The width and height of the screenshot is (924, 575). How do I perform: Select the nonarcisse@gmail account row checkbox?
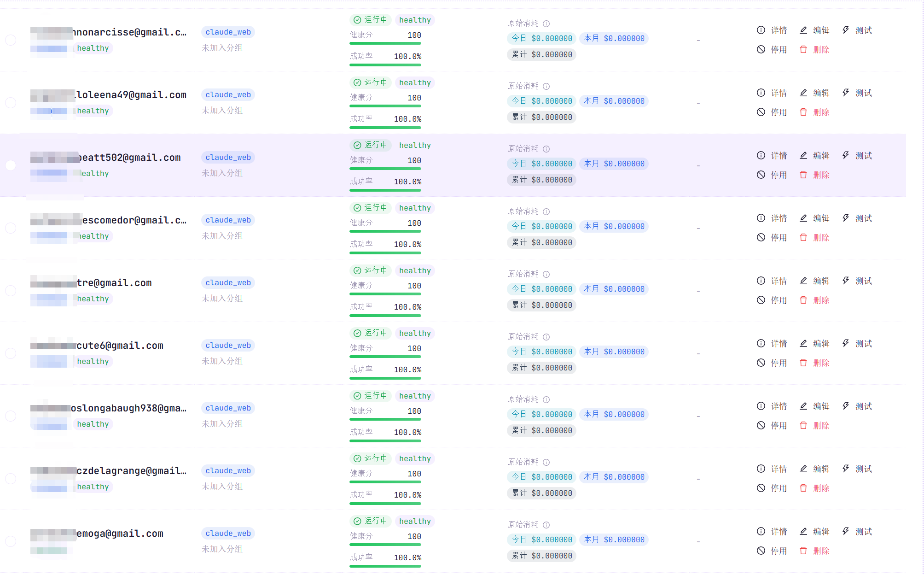coord(11,40)
